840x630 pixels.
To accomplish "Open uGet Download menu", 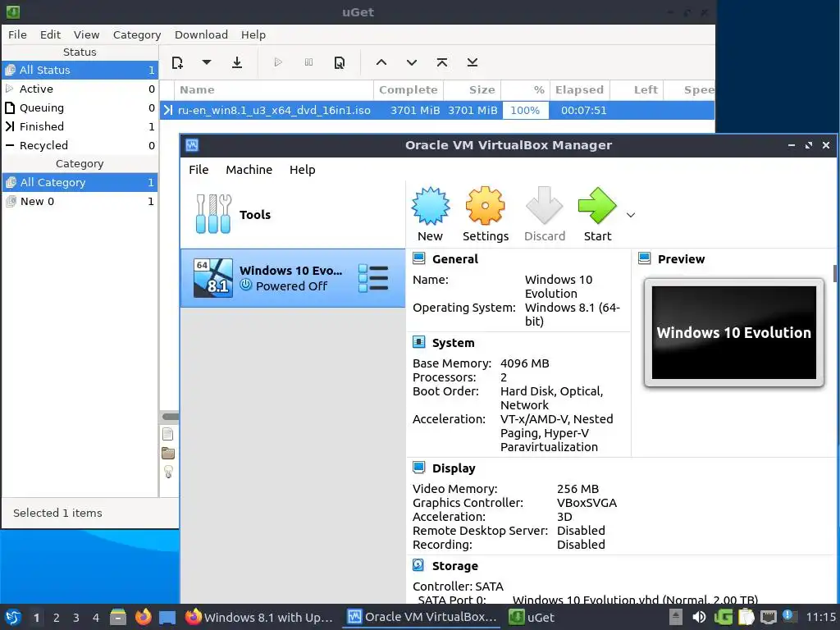I will click(201, 34).
